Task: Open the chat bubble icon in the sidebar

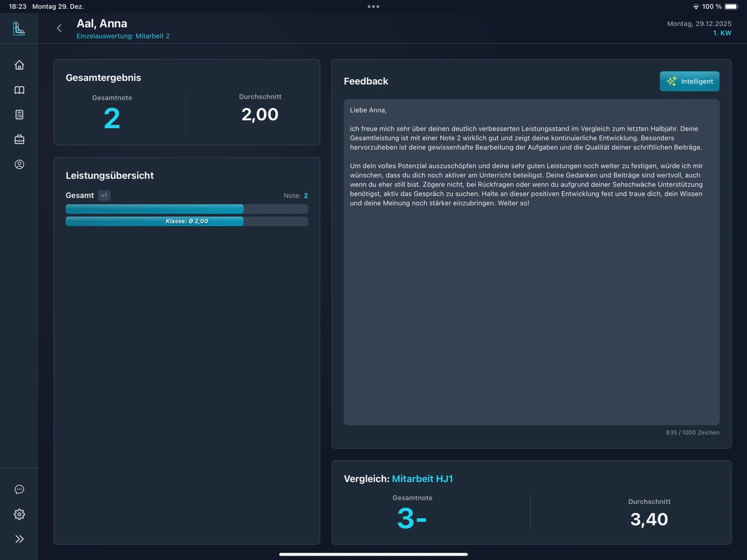Action: [19, 490]
